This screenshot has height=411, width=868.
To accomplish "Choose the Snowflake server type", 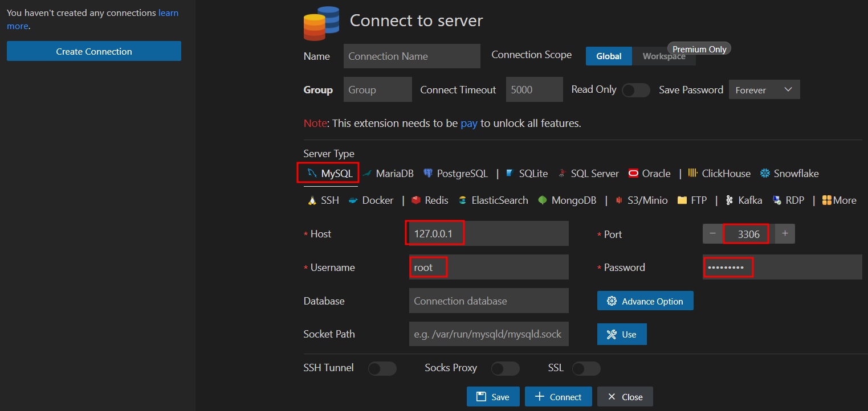I will click(x=789, y=174).
